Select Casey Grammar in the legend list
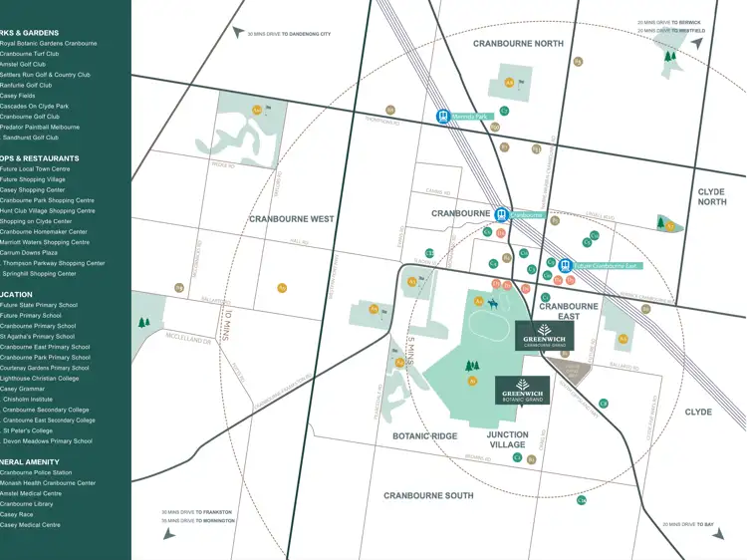Viewport: 747px width, 560px height. coord(23,389)
